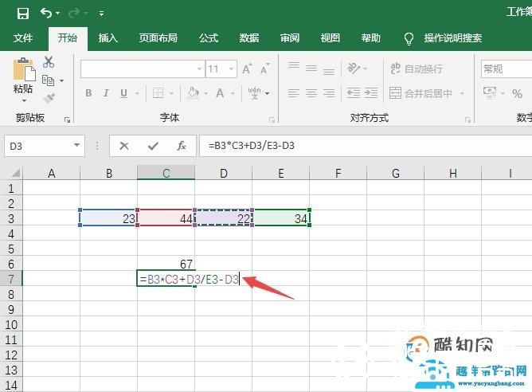532x392 pixels.
Task: Click the Increase Font Size icon
Action: (248, 69)
